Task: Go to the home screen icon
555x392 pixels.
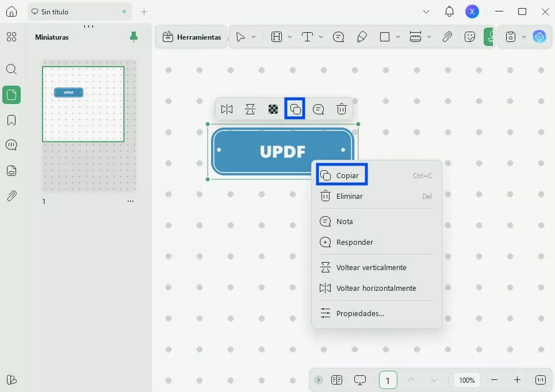Action: coord(12,11)
